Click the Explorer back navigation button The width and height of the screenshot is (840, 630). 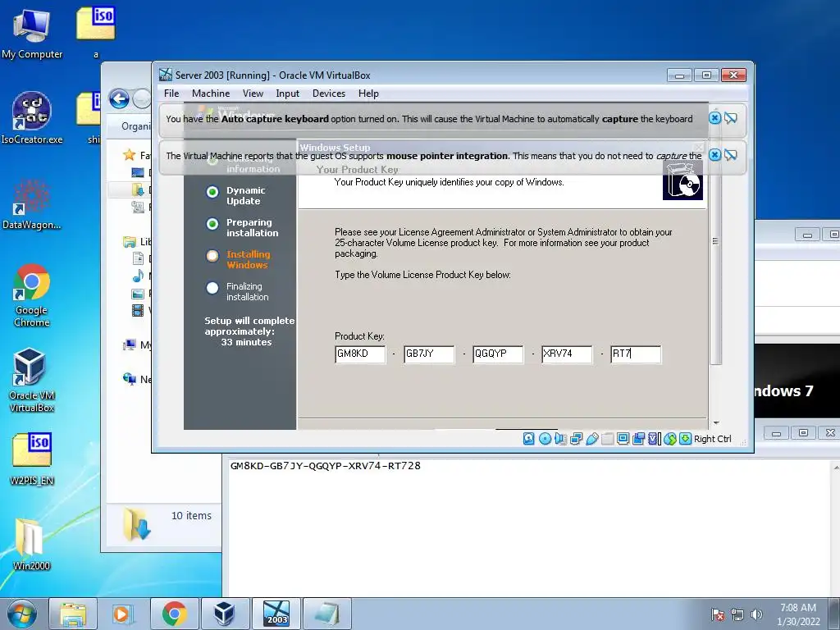119,98
